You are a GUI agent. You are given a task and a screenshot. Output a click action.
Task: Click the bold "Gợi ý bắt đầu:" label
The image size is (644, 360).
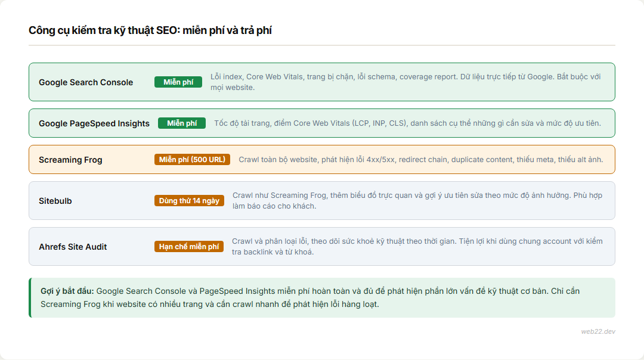pos(67,291)
